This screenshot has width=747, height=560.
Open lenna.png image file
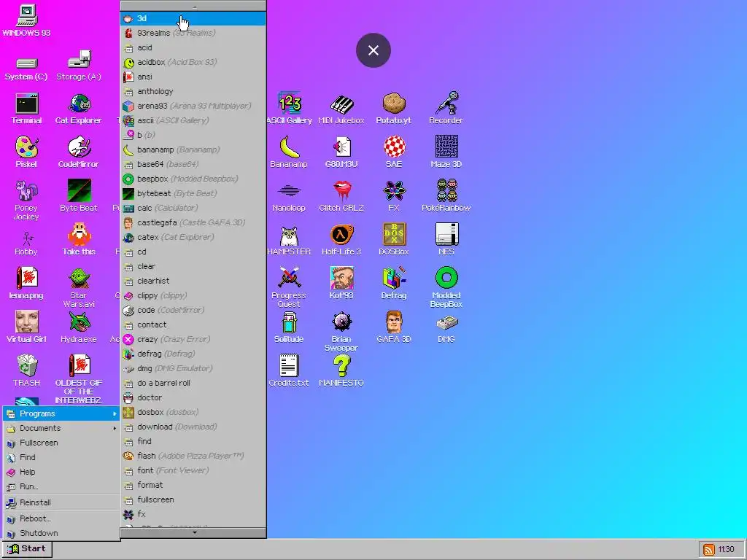click(x=27, y=284)
